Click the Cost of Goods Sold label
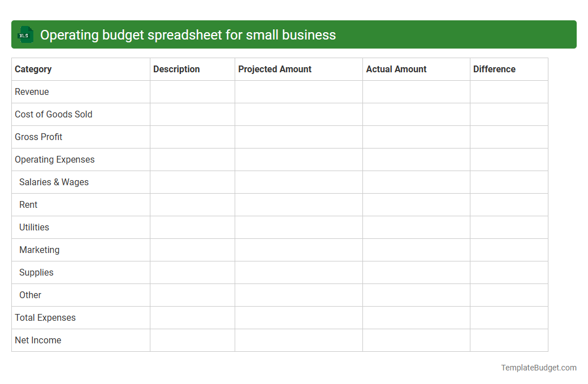 click(53, 114)
